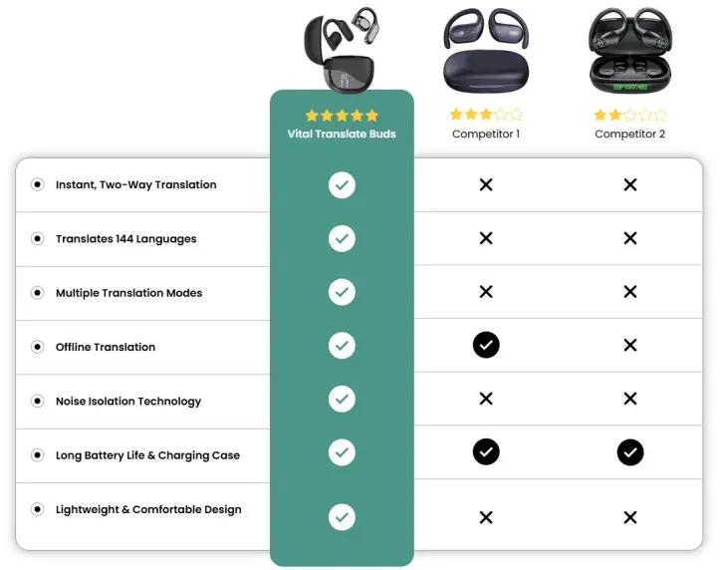The height and width of the screenshot is (570, 728).
Task: Click the Vital Translate Buds column heading
Action: click(x=342, y=134)
